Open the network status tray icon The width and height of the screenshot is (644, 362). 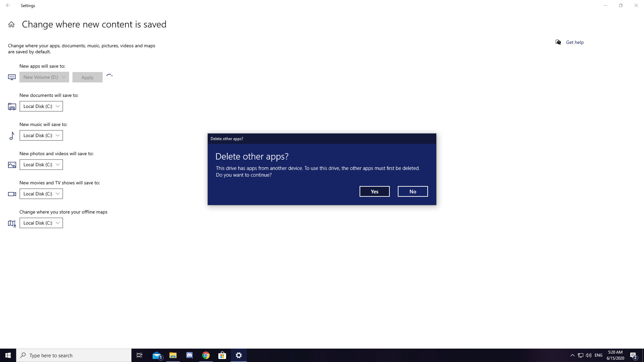581,355
